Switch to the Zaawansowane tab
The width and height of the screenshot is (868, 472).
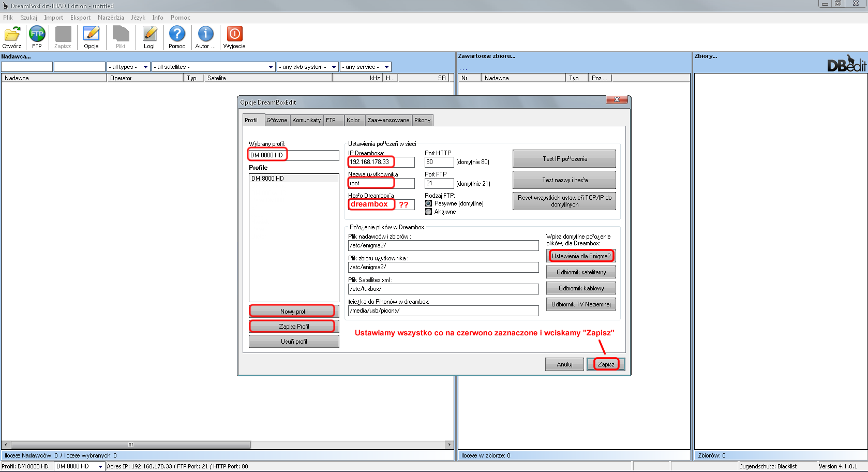coord(388,120)
